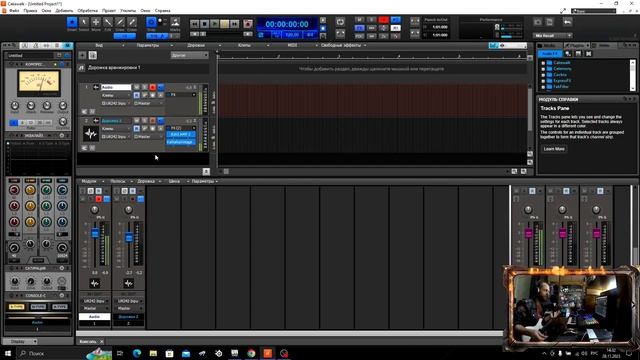This screenshot has width=640, height=360.
Task: Click the Learn More button in help module
Action: 554,149
